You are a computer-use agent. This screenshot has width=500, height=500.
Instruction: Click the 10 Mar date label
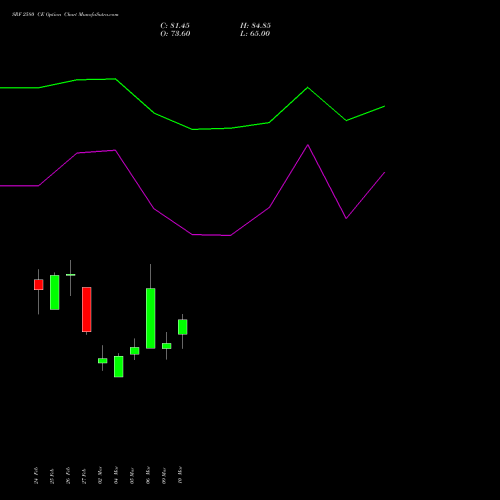click(180, 475)
